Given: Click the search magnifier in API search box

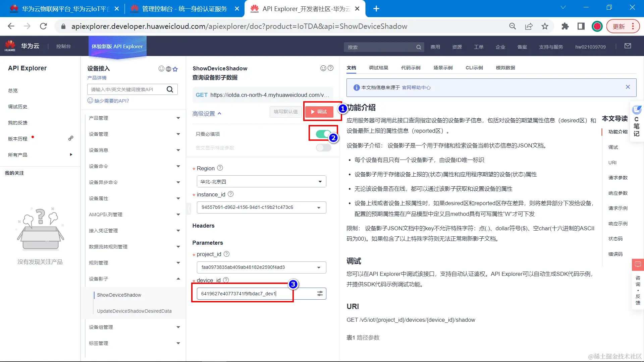Looking at the screenshot, I should 170,89.
